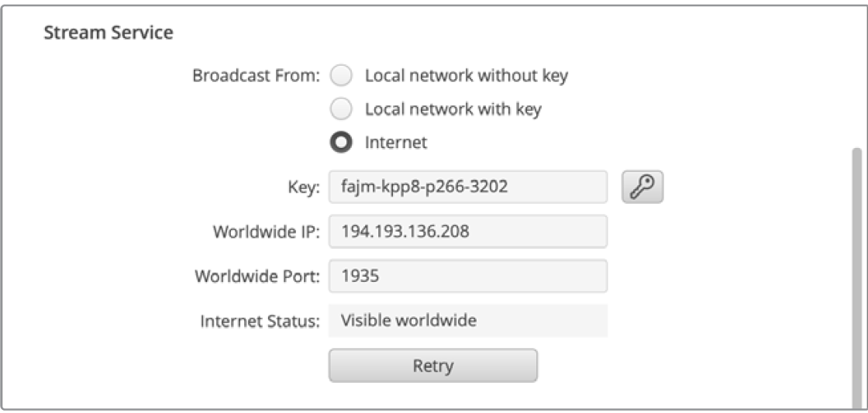This screenshot has height=413, width=868.
Task: Click the Worldwide IP: text label
Action: [267, 232]
